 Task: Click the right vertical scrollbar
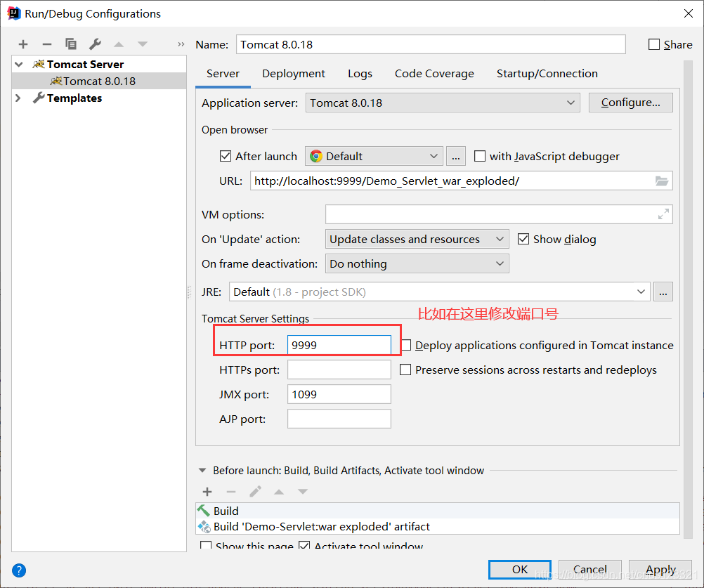[688, 299]
